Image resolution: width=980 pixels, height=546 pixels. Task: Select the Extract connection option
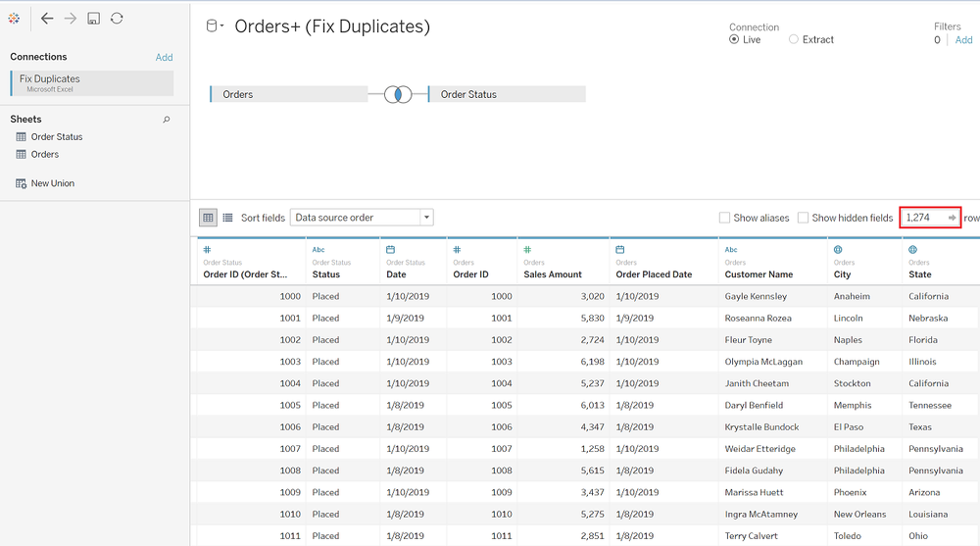tap(794, 39)
